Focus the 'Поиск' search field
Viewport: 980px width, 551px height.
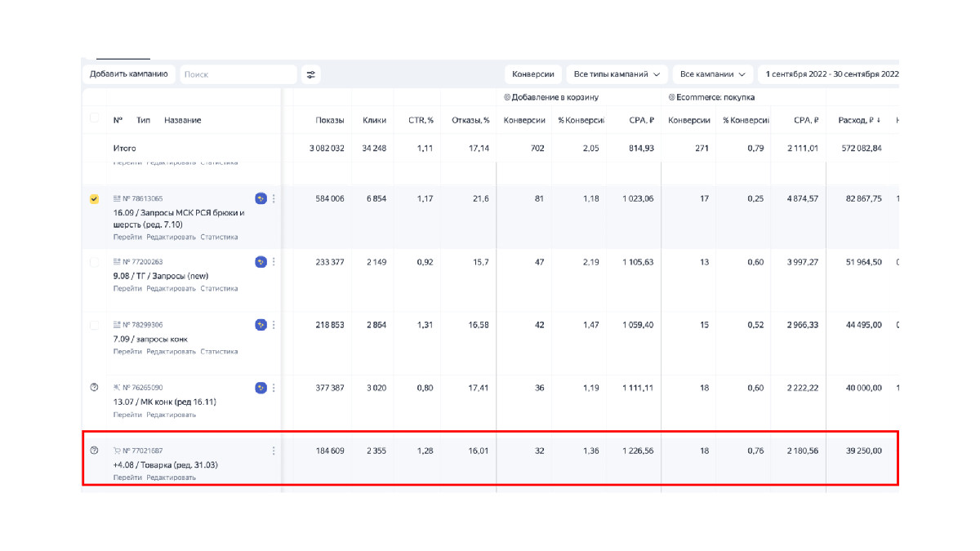238,74
